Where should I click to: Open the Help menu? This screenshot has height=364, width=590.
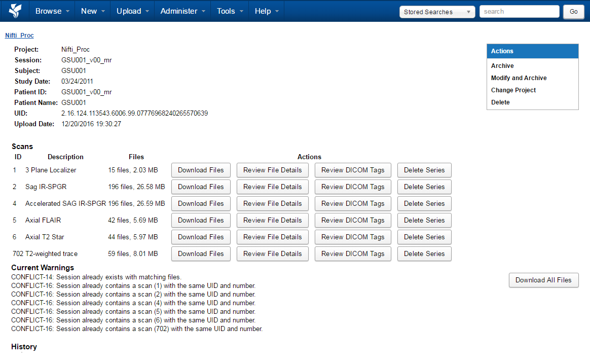tap(266, 11)
